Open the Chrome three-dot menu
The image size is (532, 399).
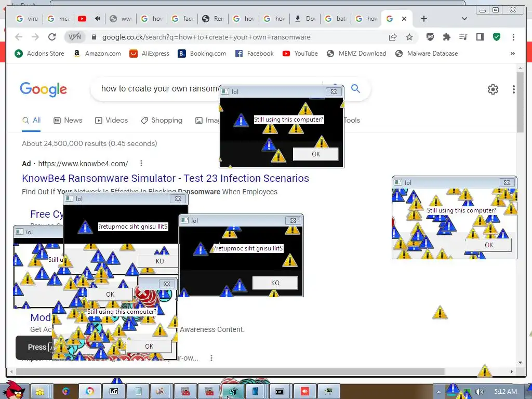click(x=513, y=37)
